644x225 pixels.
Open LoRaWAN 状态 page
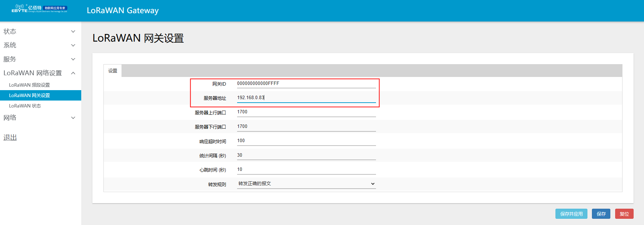pyautogui.click(x=25, y=106)
